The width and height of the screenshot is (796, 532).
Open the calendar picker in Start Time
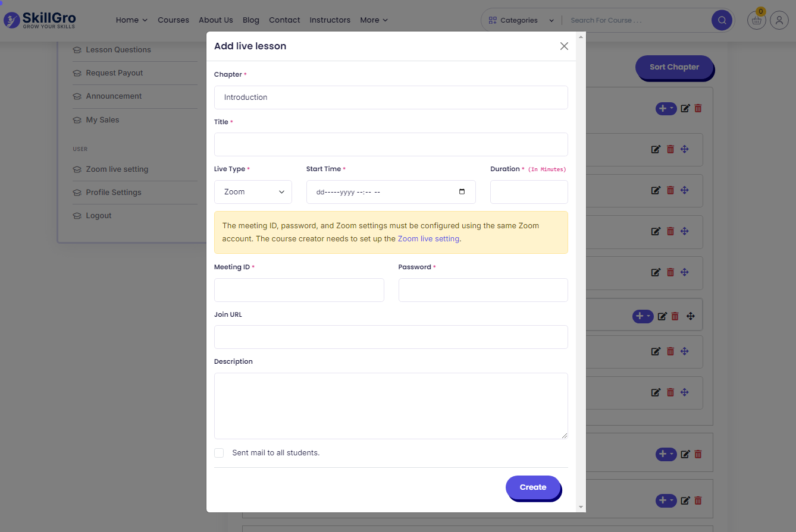462,192
